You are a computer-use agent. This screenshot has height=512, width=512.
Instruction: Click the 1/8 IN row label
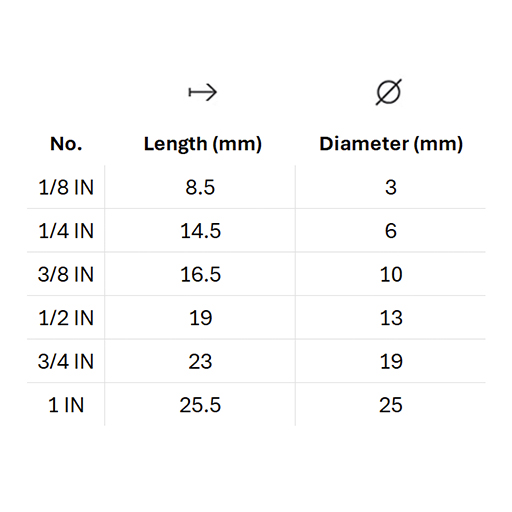click(66, 187)
